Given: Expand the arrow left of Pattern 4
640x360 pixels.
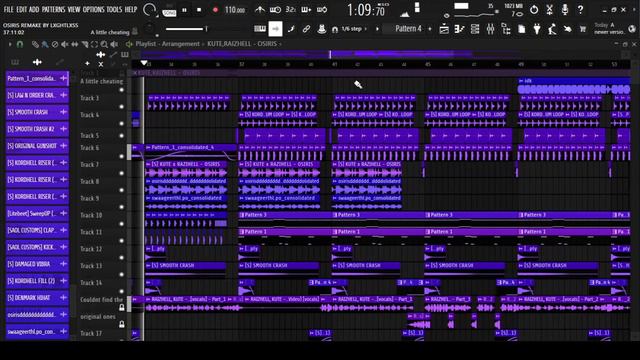Looking at the screenshot, I should tap(377, 29).
